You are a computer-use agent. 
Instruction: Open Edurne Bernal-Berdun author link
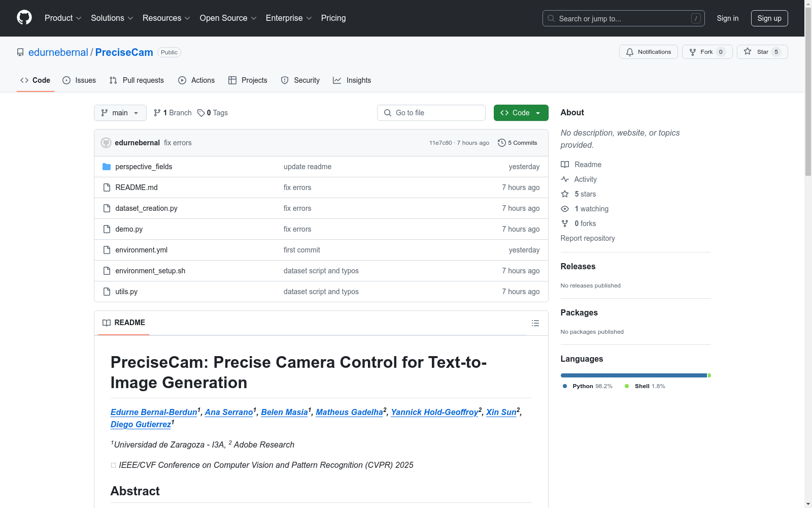tap(154, 412)
